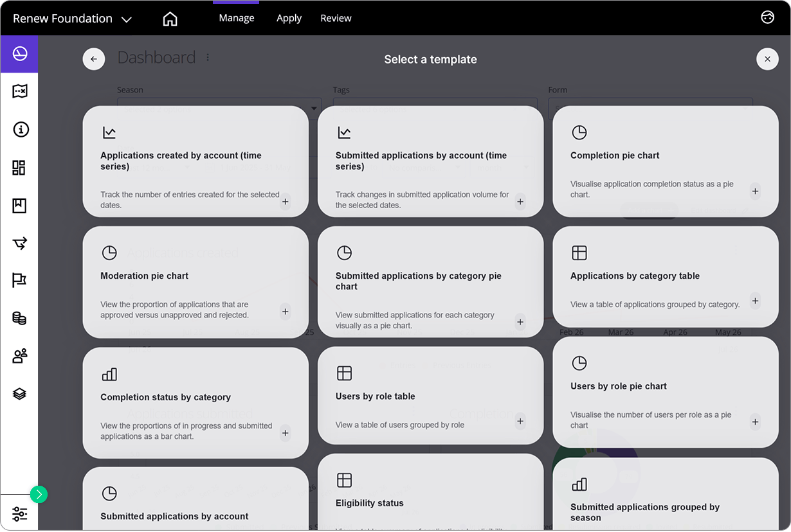This screenshot has width=791, height=532.
Task: Select the Users by role pie chart title
Action: pos(618,386)
